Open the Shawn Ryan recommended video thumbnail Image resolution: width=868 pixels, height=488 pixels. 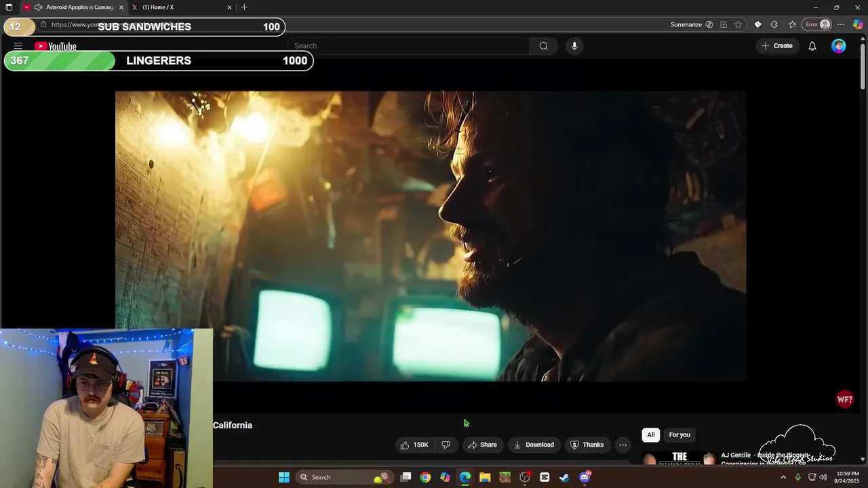679,458
